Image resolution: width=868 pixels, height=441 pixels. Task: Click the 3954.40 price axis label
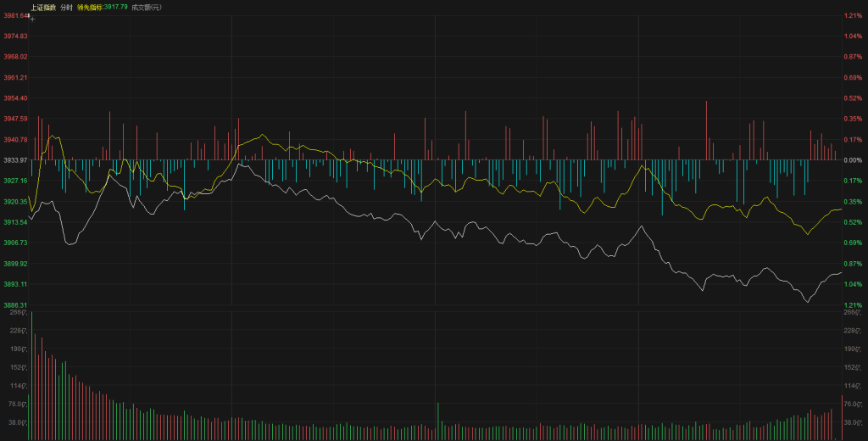coord(14,98)
